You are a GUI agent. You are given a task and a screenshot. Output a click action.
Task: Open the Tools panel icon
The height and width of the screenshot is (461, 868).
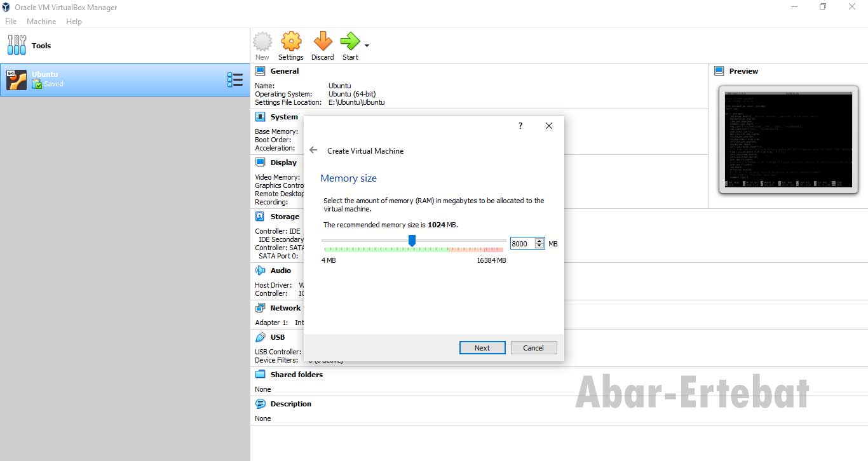pos(17,45)
